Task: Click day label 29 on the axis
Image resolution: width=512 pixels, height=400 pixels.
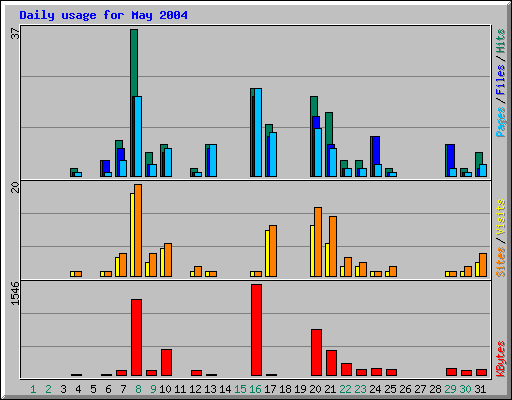Action: pyautogui.click(x=450, y=389)
